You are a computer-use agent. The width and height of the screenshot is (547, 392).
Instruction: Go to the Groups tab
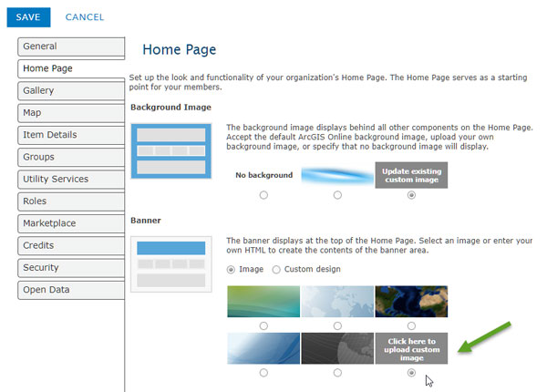[x=71, y=157]
